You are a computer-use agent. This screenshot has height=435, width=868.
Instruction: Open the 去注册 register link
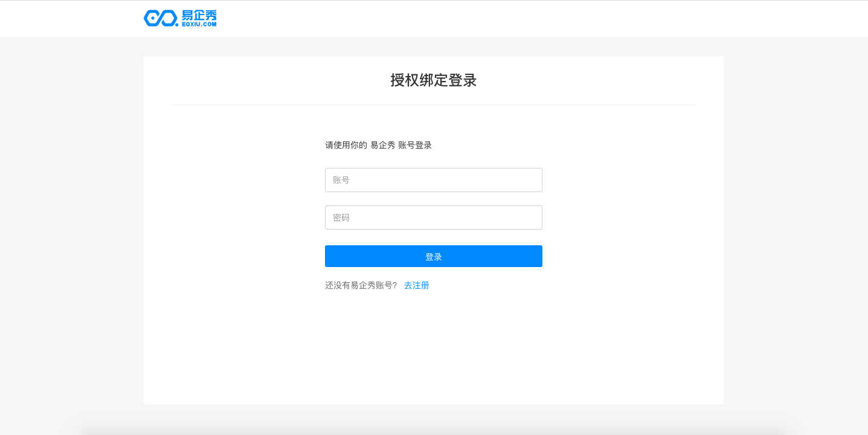pos(417,285)
